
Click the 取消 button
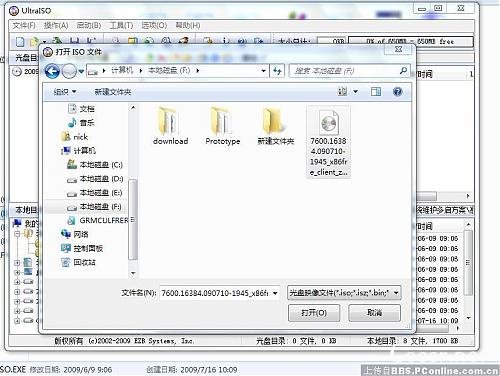[x=374, y=313]
